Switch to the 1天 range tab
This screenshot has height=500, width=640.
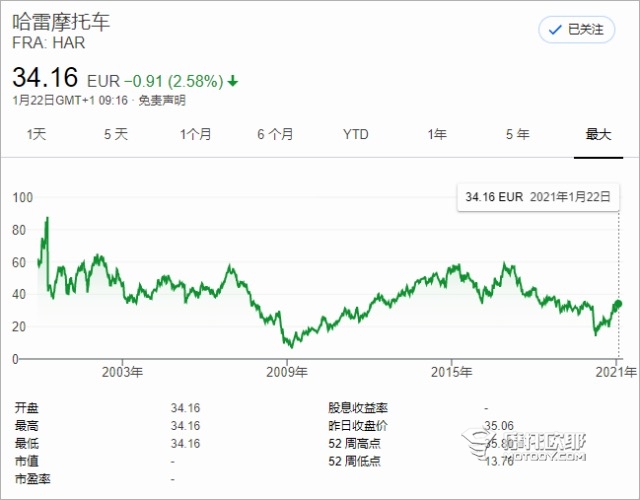tap(36, 134)
